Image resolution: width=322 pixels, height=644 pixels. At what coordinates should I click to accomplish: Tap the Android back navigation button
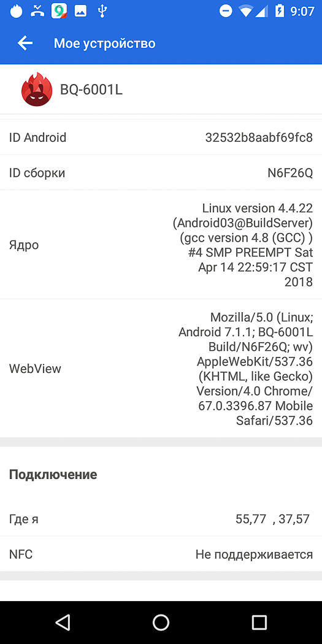click(63, 623)
